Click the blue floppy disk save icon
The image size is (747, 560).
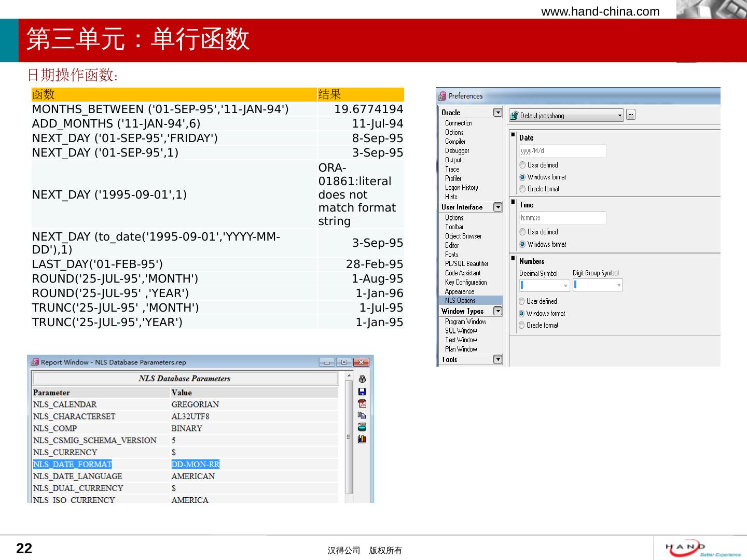click(x=362, y=391)
